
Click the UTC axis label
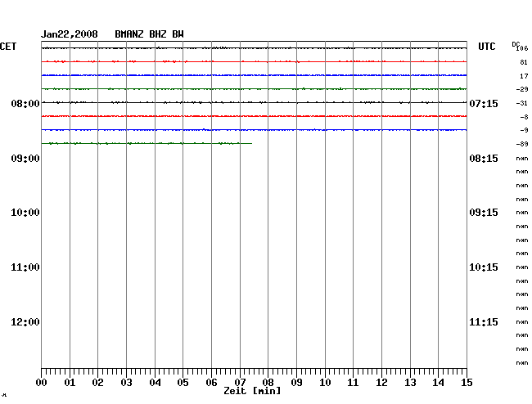pyautogui.click(x=486, y=47)
